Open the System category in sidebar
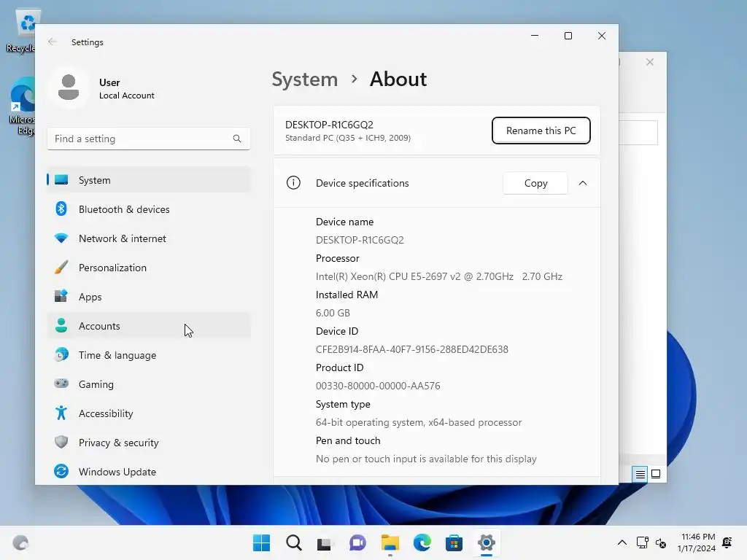 [x=149, y=180]
